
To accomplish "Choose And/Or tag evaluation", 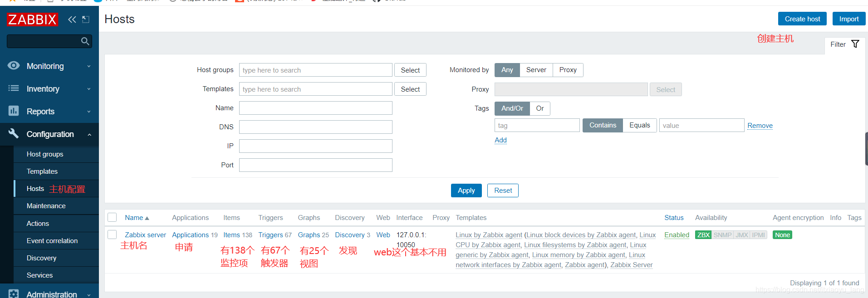I will pos(512,108).
